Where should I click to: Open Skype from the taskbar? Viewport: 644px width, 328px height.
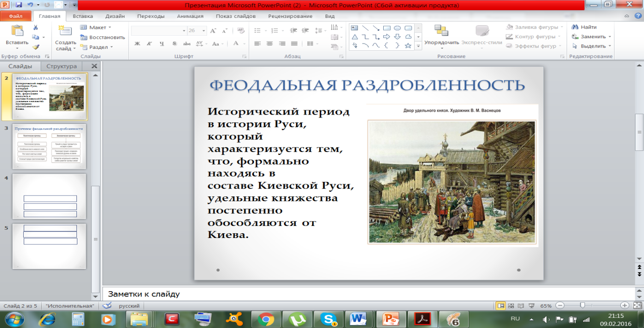pyautogui.click(x=328, y=319)
